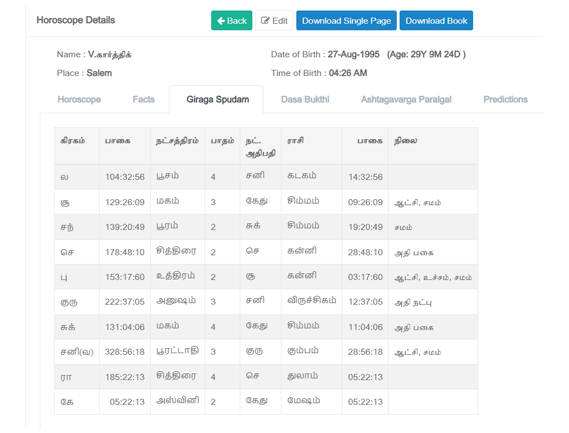Click the time of birth 04:26 AM
The width and height of the screenshot is (569, 433).
pos(348,73)
